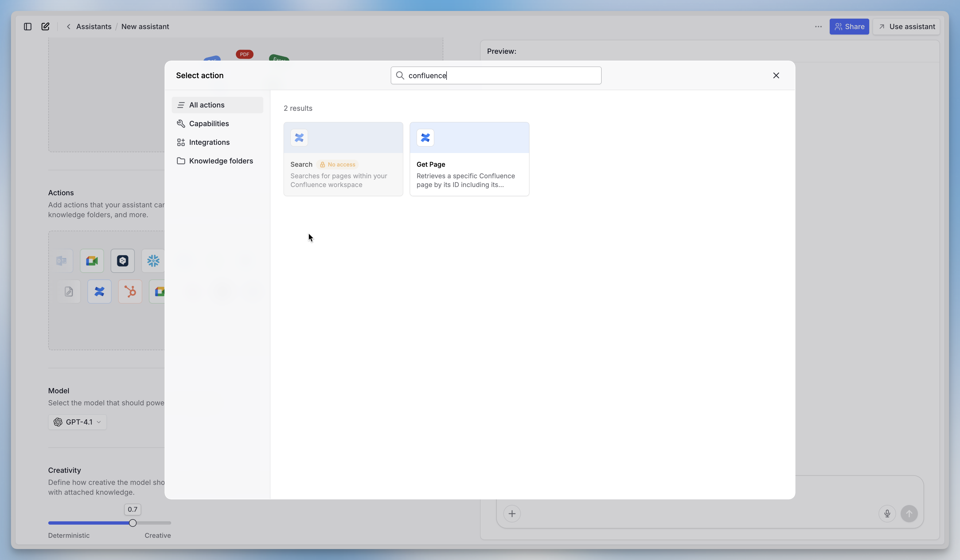Click the Creative label
The image size is (960, 560).
point(158,536)
